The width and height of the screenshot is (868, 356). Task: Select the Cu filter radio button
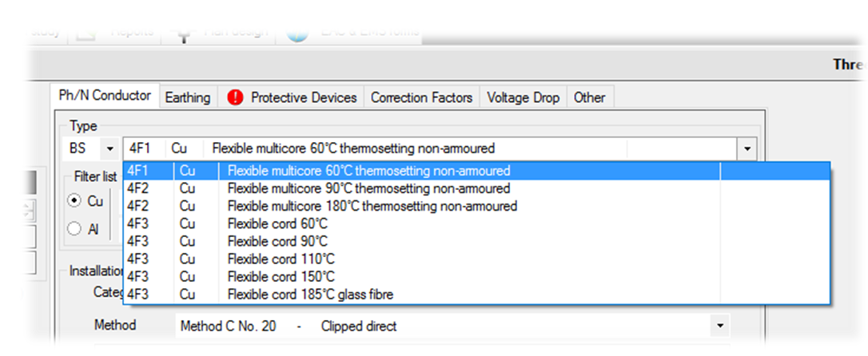point(74,201)
